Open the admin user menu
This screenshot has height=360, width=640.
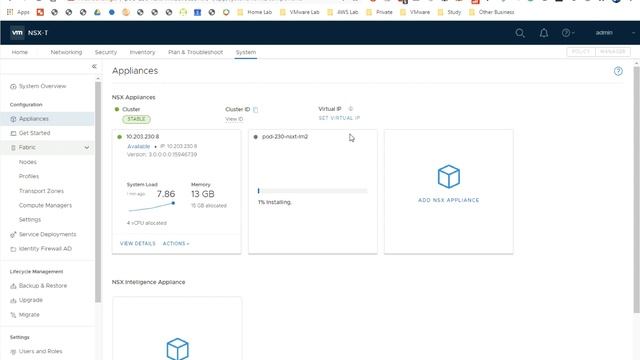pyautogui.click(x=604, y=33)
